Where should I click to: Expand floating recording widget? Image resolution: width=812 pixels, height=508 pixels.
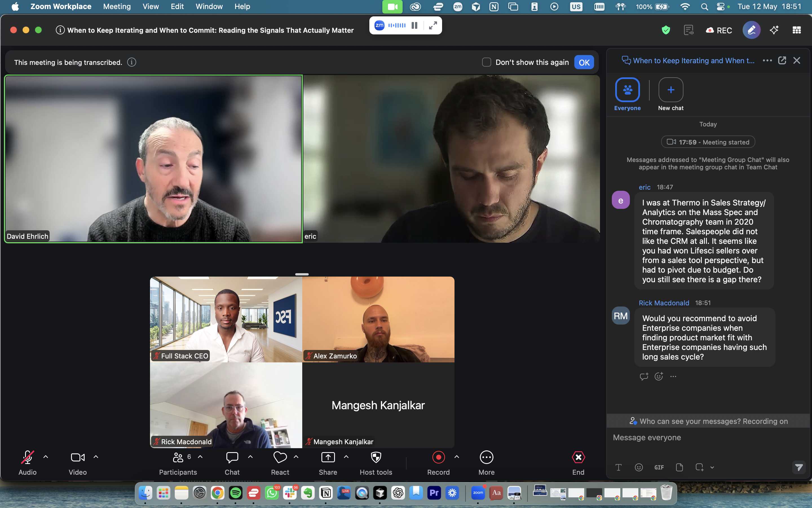pos(433,25)
